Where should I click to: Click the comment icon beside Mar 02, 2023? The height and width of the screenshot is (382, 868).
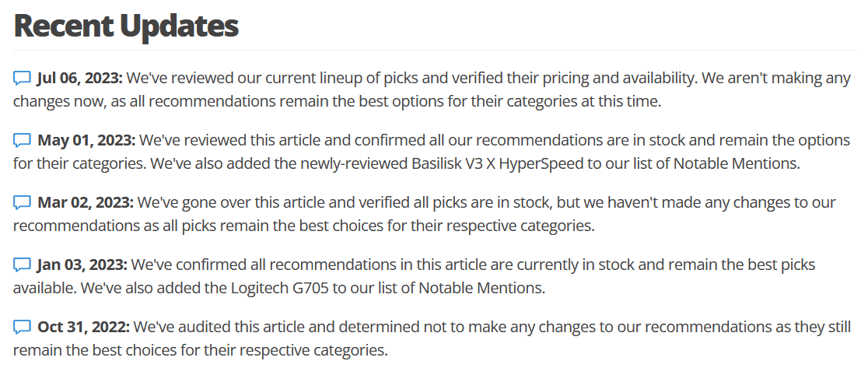pos(22,202)
